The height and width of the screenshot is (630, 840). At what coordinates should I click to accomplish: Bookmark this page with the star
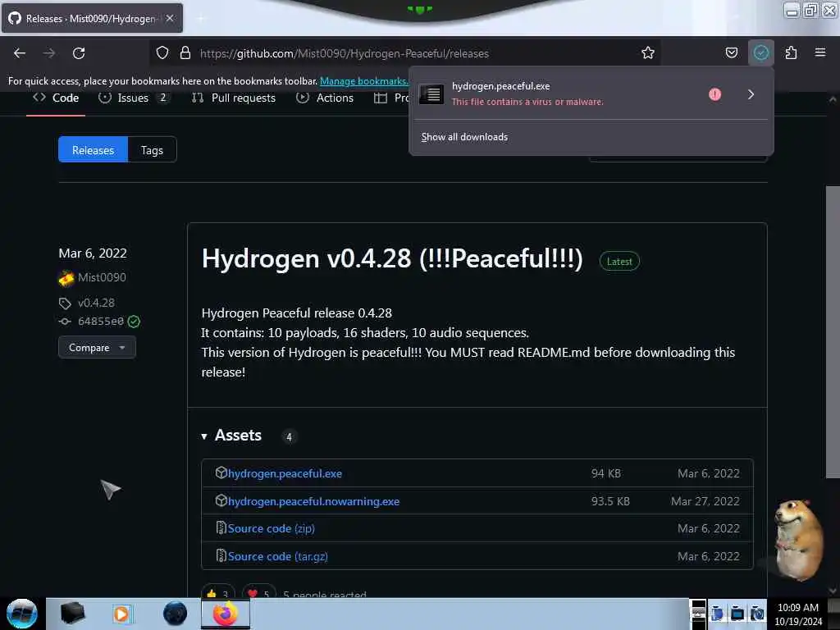tap(648, 52)
